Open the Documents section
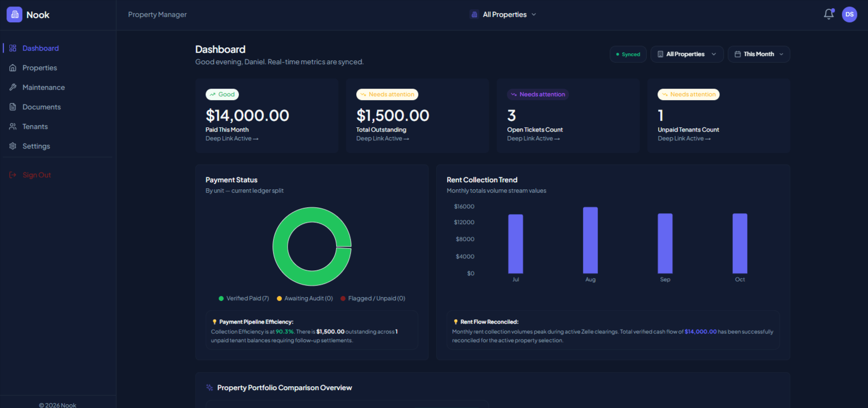The height and width of the screenshot is (408, 868). (41, 107)
